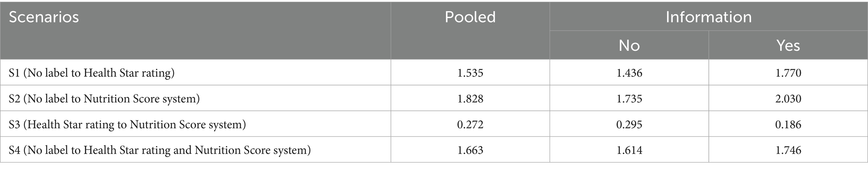The height and width of the screenshot is (170, 868).
Task: Click the 1.735 cell under No
Action: coord(629,99)
